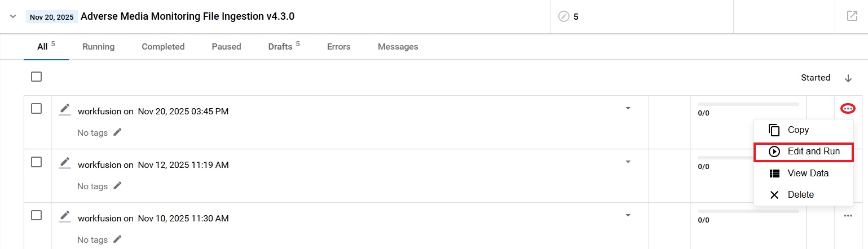
Task: Click the three-dot menu on Nov 20 row
Action: [848, 108]
